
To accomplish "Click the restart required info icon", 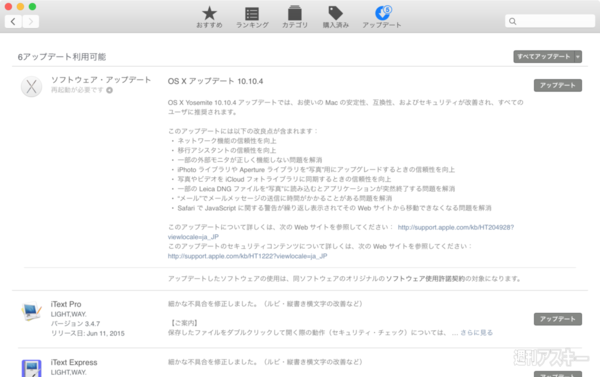I will tap(109, 90).
